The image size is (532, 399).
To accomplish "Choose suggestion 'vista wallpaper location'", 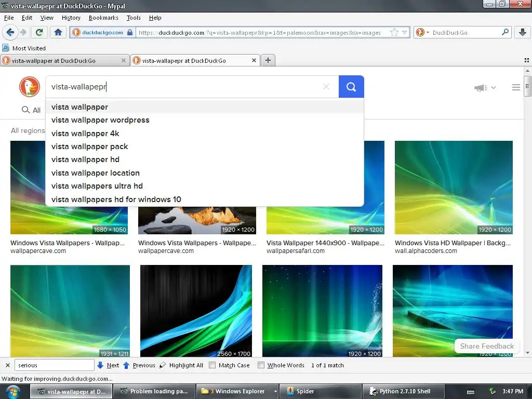I will tap(205, 173).
